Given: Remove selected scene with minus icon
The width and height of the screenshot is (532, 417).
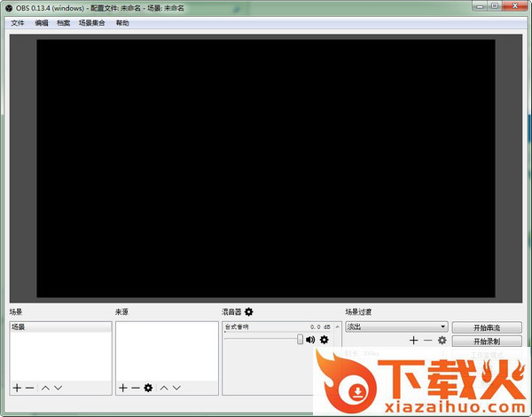Looking at the screenshot, I should pyautogui.click(x=30, y=388).
